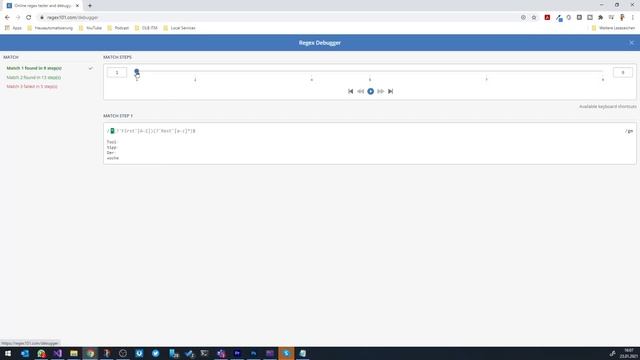Open YouTube bookmark folder
Image resolution: width=640 pixels, height=360 pixels.
point(90,28)
